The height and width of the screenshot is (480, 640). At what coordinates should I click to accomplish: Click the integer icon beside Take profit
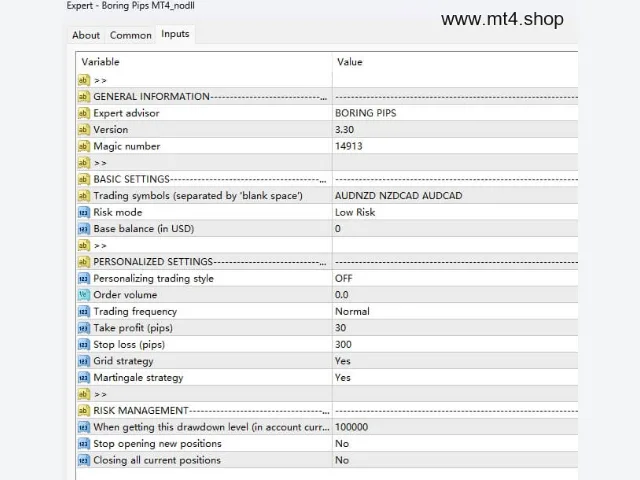83,328
